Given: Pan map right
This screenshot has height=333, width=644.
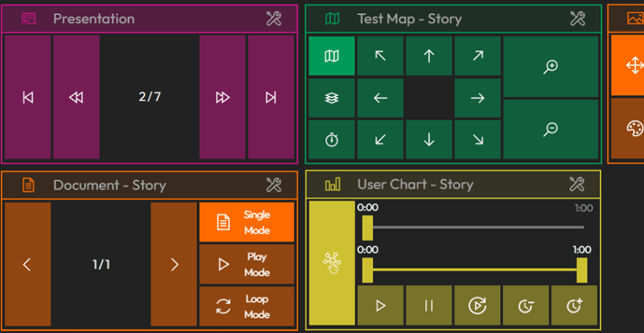Looking at the screenshot, I should (478, 98).
